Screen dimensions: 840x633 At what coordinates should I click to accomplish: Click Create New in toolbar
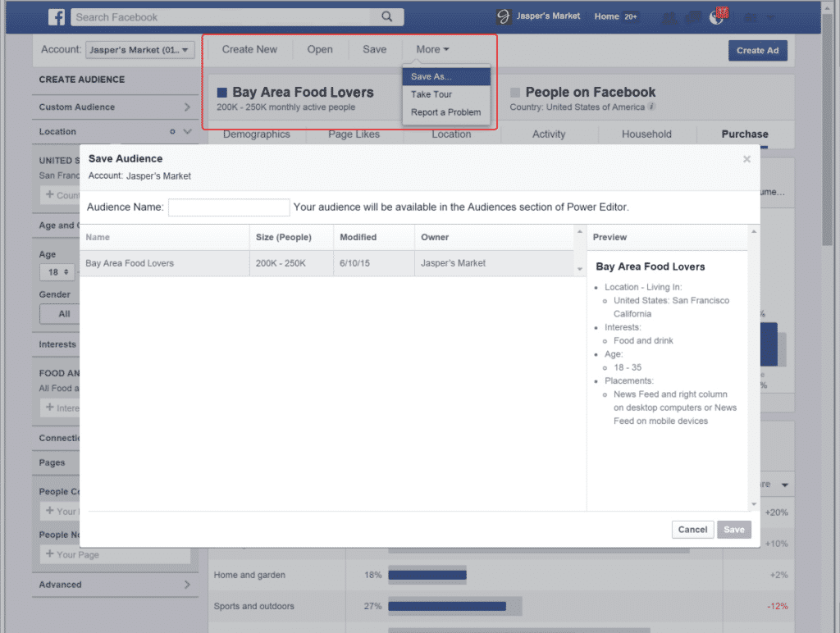tap(249, 49)
